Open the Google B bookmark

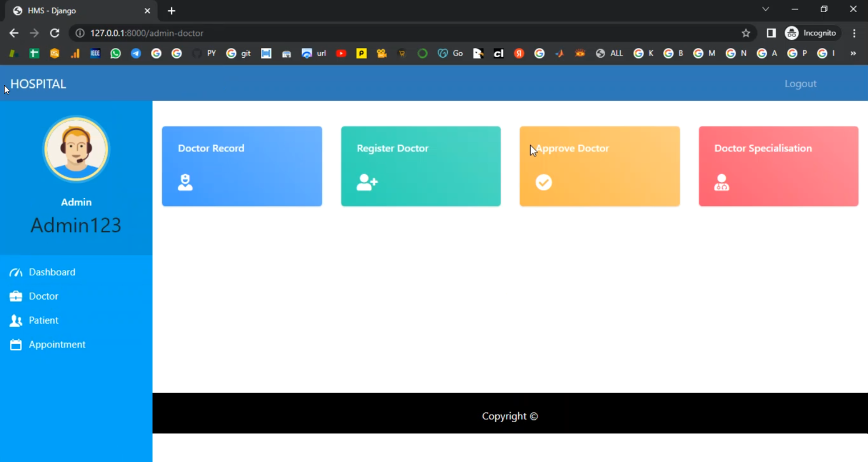[x=674, y=53]
